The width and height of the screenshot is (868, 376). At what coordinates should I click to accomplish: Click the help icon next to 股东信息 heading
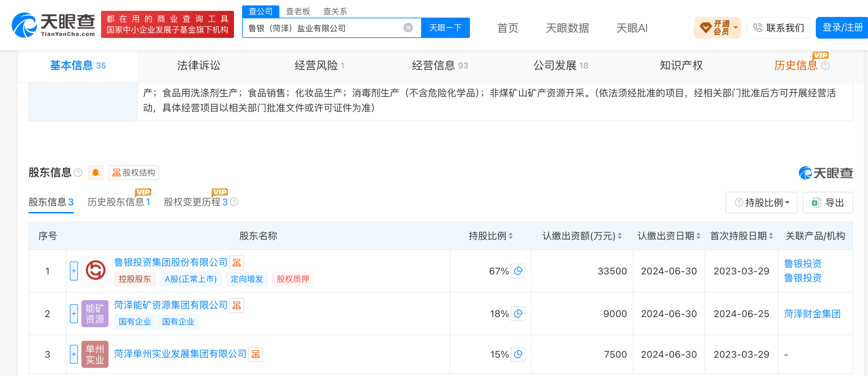point(78,173)
